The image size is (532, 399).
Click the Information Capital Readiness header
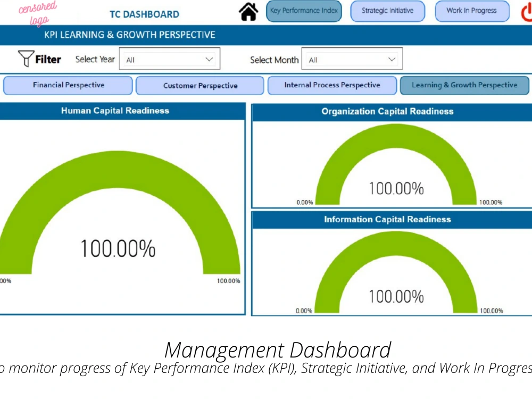(392, 220)
